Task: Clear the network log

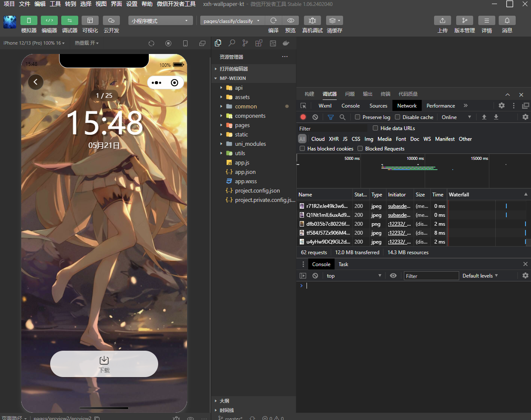Action: [x=315, y=117]
